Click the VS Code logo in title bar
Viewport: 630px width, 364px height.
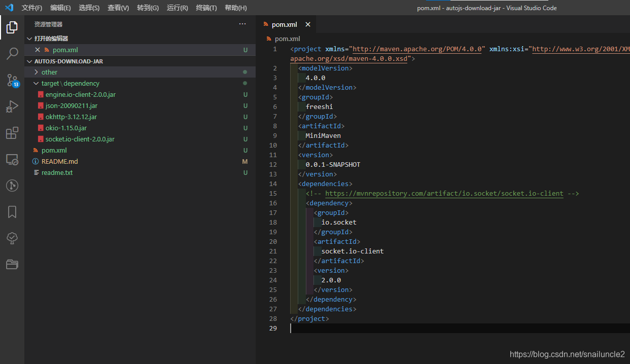pos(9,8)
